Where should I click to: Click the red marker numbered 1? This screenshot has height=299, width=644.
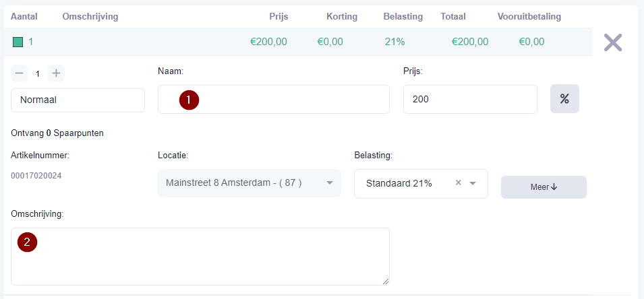click(189, 100)
